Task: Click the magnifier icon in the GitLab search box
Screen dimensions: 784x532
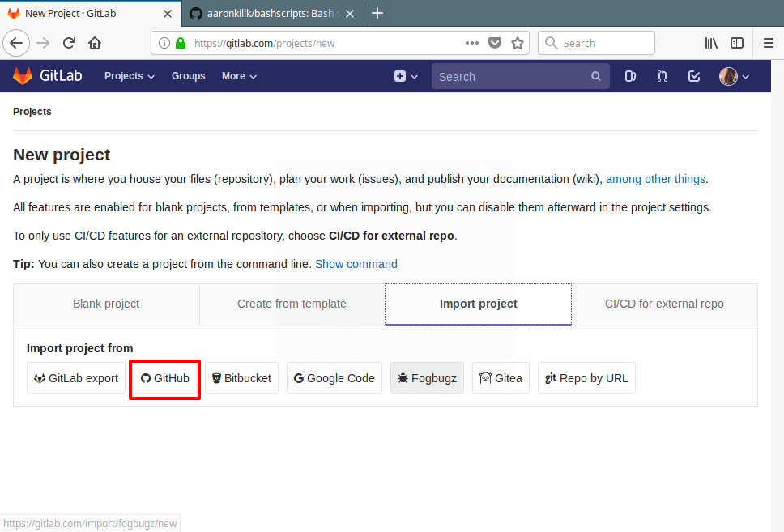Action: (x=596, y=76)
